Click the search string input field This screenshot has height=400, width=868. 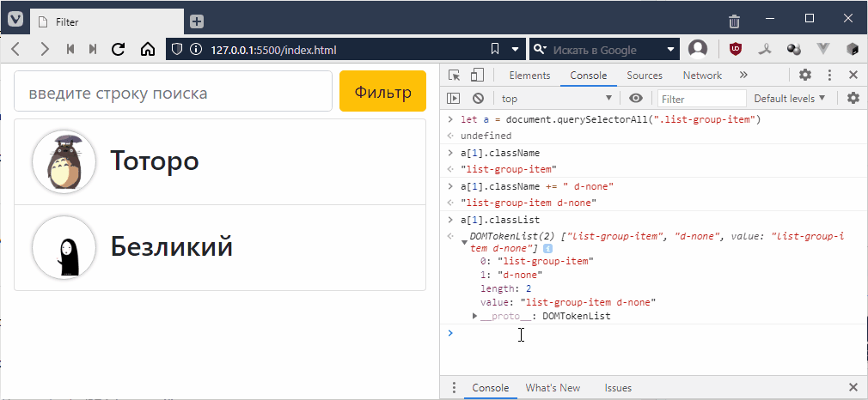tap(173, 92)
